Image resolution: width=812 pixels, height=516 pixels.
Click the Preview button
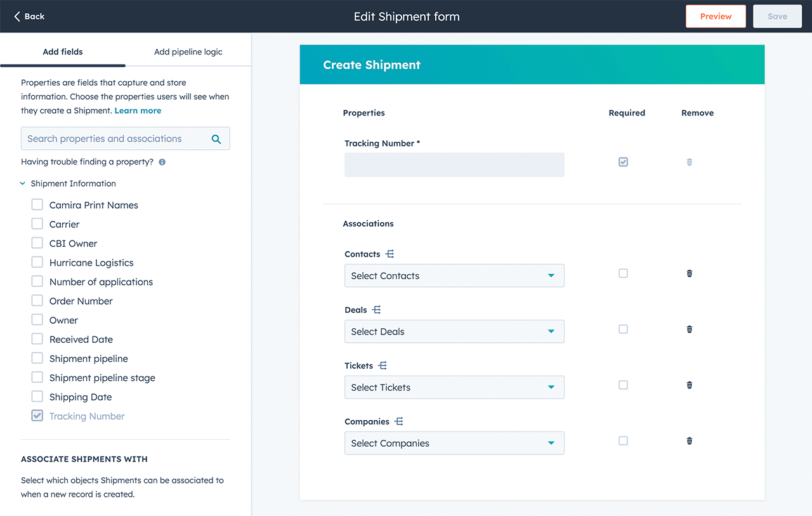coord(716,16)
